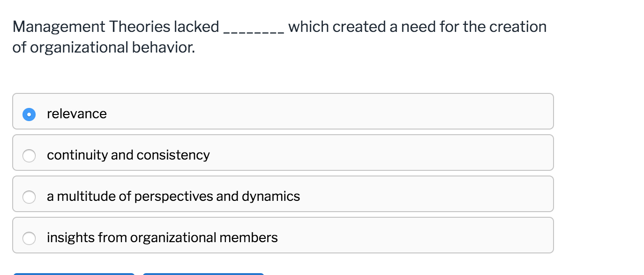
Task: Click empty right side of the relevance option box
Action: click(x=422, y=112)
